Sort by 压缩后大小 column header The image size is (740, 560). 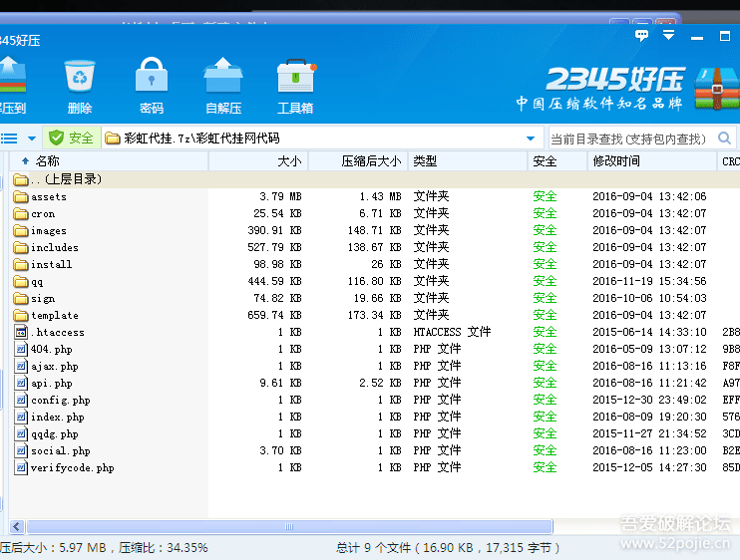click(358, 161)
